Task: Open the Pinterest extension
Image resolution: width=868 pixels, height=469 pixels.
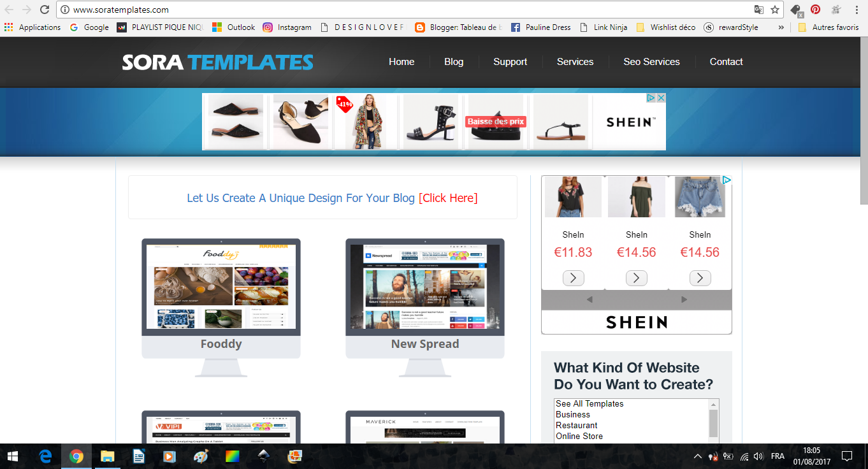Action: [815, 10]
